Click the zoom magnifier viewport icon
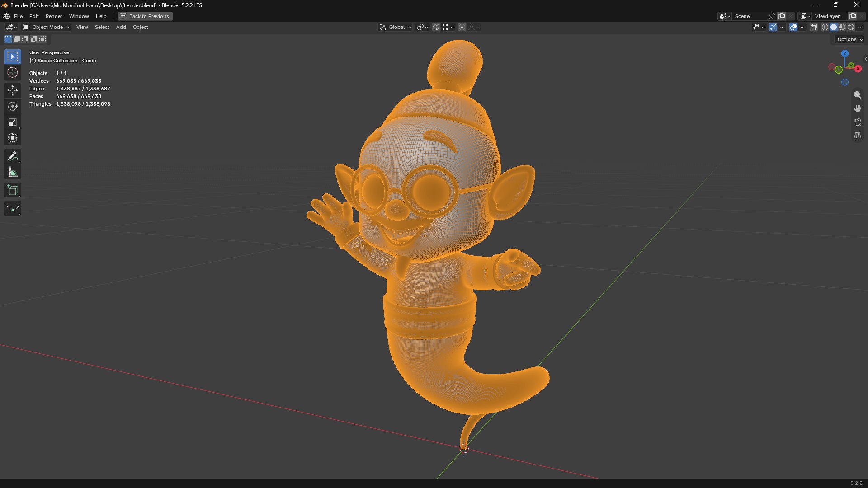The width and height of the screenshot is (868, 488). 858,95
